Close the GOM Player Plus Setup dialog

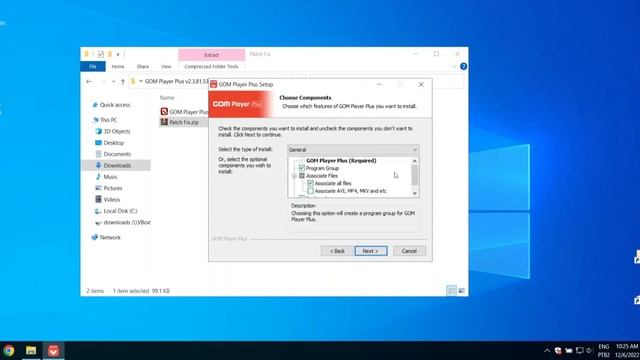tap(421, 84)
